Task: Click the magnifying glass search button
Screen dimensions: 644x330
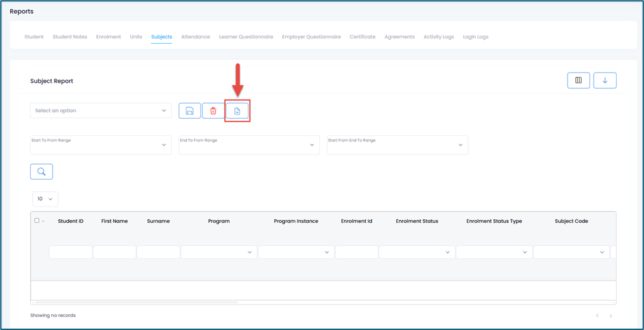Action: tap(42, 171)
